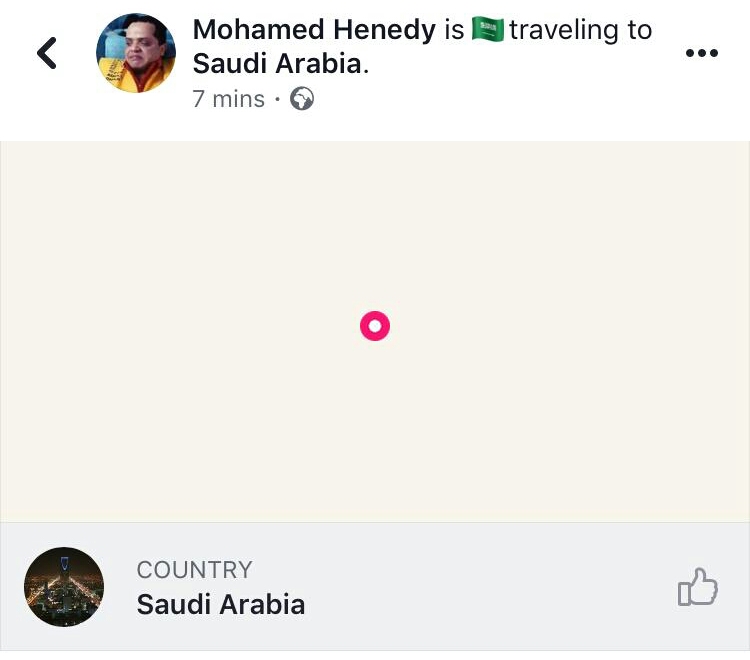This screenshot has width=750, height=660.
Task: Tap separator dot between timestamp and globe
Action: point(277,99)
